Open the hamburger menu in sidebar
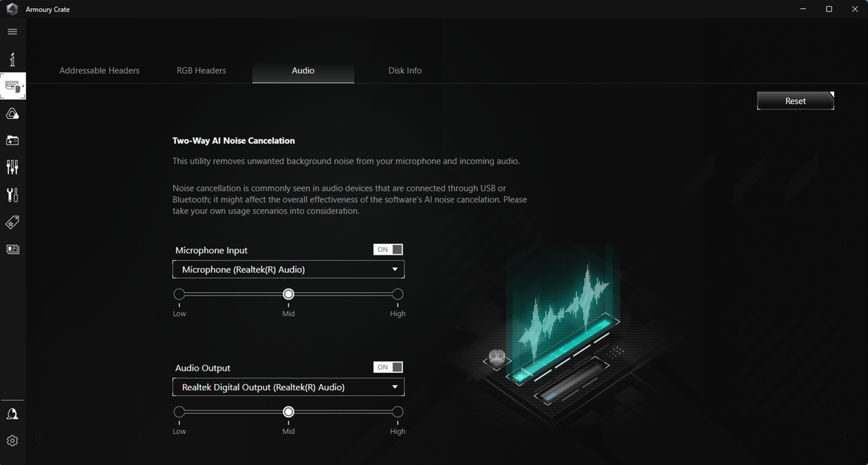The image size is (868, 465). pyautogui.click(x=13, y=31)
